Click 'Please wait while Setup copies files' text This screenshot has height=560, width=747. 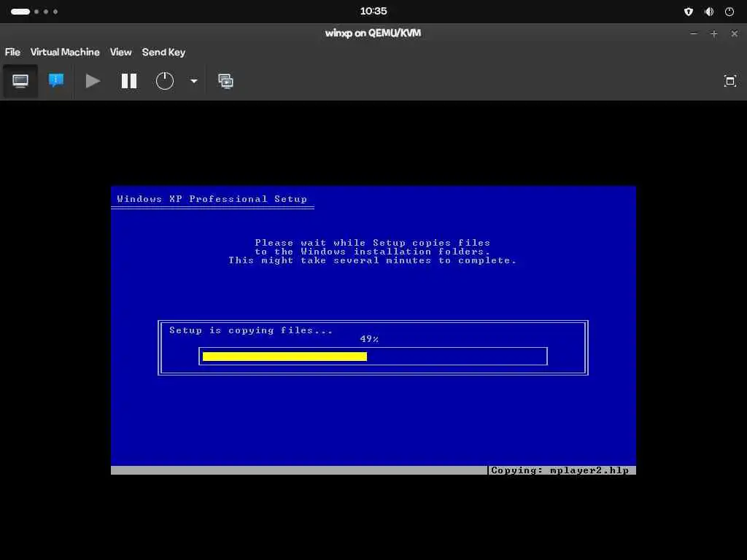tap(373, 242)
